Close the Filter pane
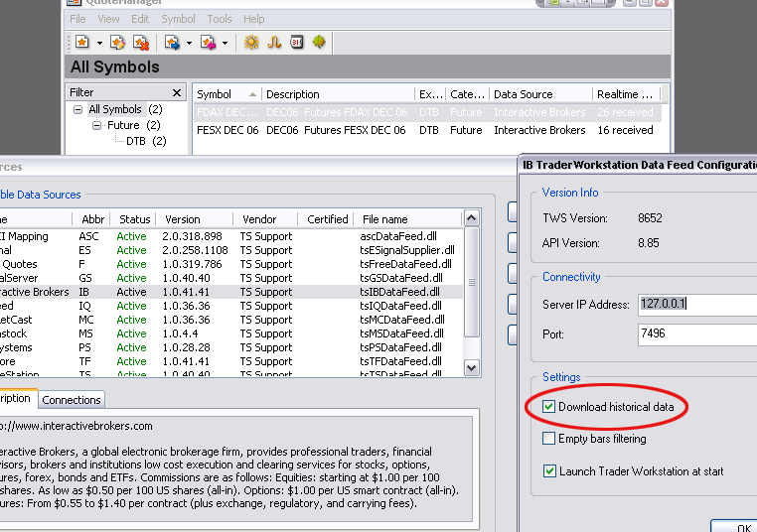 coord(177,92)
